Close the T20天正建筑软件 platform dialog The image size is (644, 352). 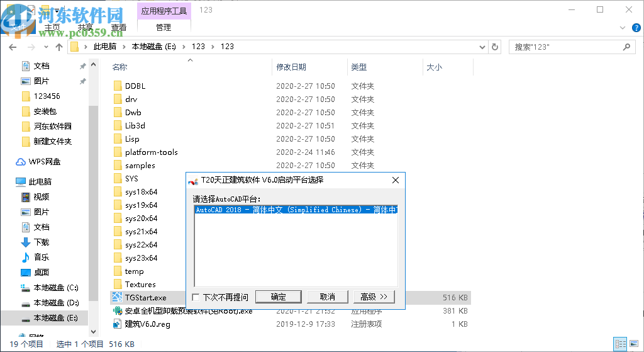(x=396, y=180)
